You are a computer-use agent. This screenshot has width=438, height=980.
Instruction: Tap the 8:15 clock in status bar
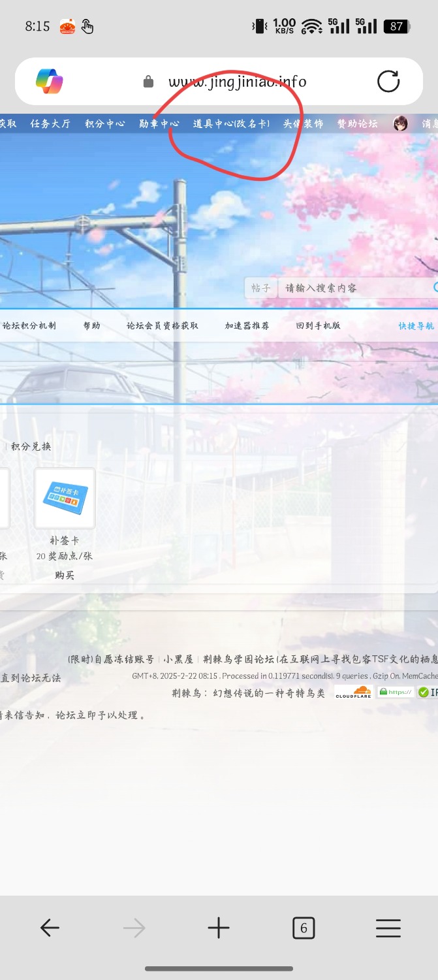(x=37, y=26)
